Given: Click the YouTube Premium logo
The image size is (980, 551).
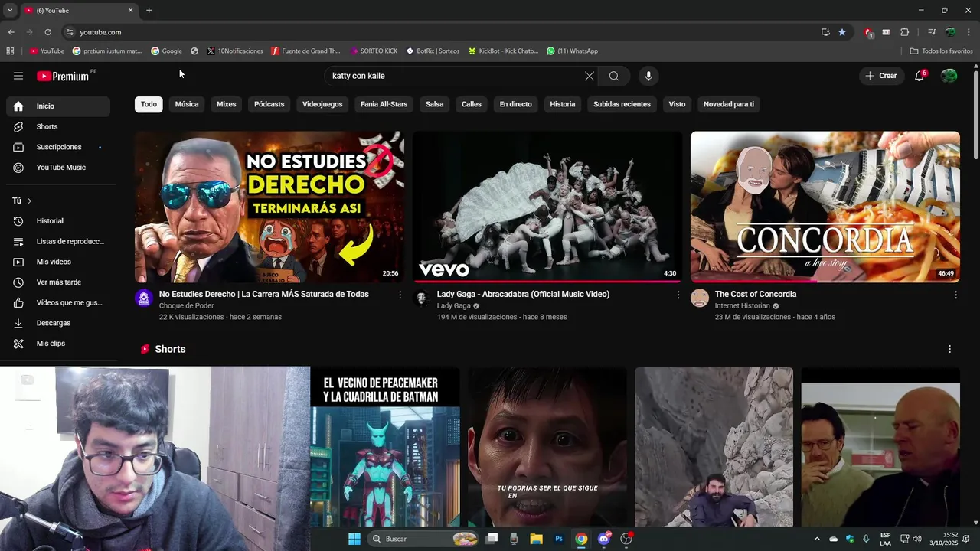Looking at the screenshot, I should tap(63, 76).
